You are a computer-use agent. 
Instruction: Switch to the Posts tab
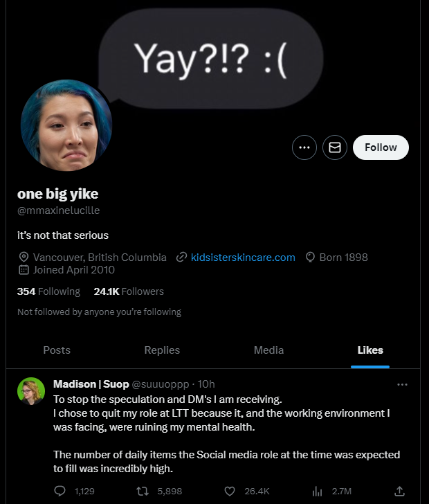57,350
